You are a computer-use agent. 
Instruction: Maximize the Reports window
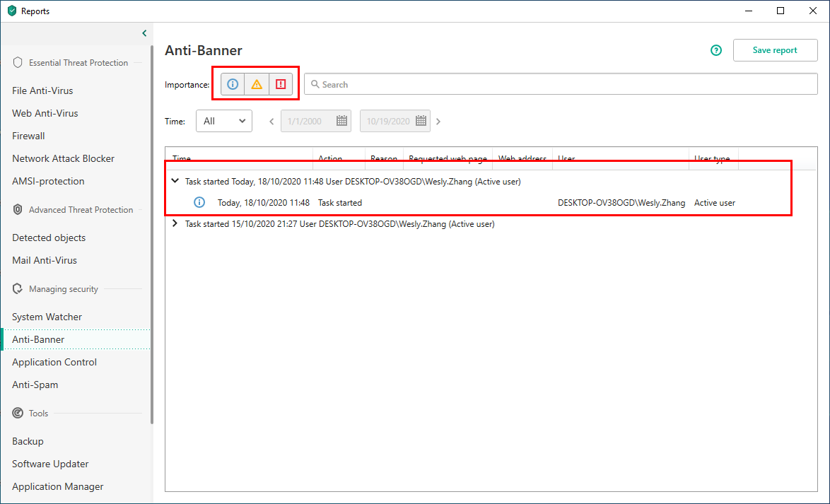pos(781,11)
